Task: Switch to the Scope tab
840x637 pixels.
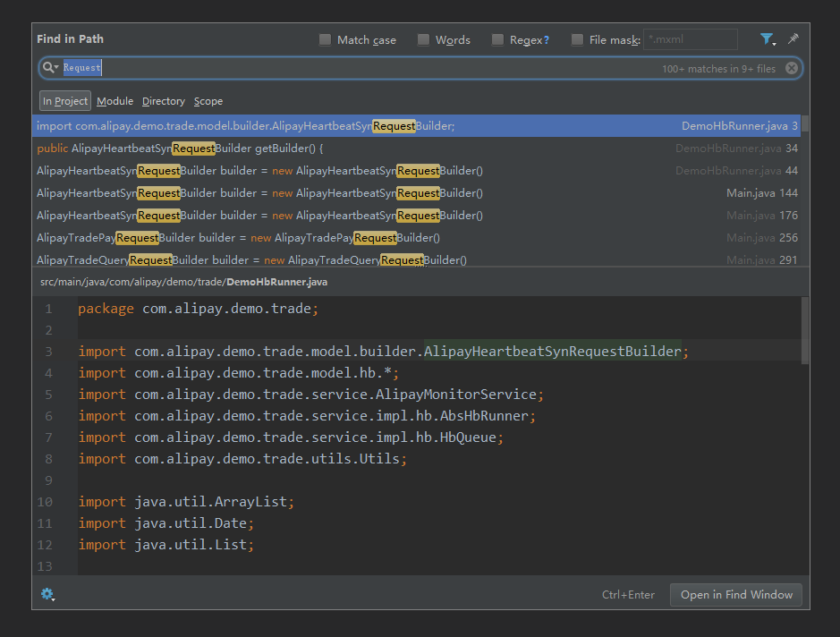Action: pos(208,101)
